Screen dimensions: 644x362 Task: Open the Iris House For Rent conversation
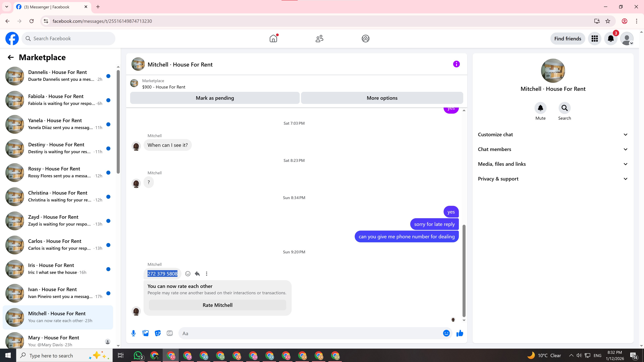(58, 269)
